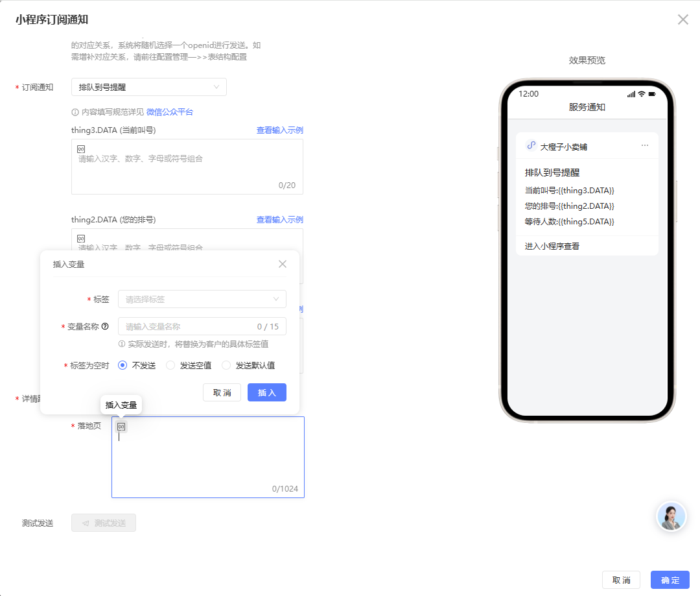The height and width of the screenshot is (596, 700).
Task: Focus the 落地页 text area
Action: coord(208,457)
